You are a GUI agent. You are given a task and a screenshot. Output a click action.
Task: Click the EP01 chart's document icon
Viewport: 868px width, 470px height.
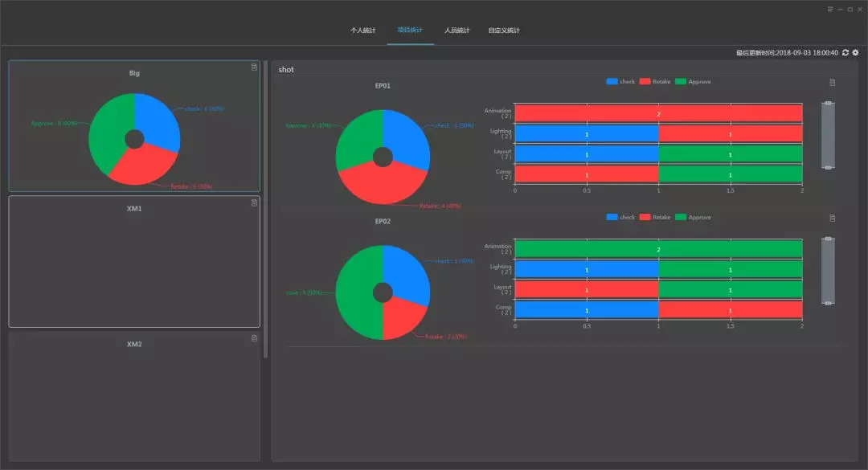click(x=832, y=82)
